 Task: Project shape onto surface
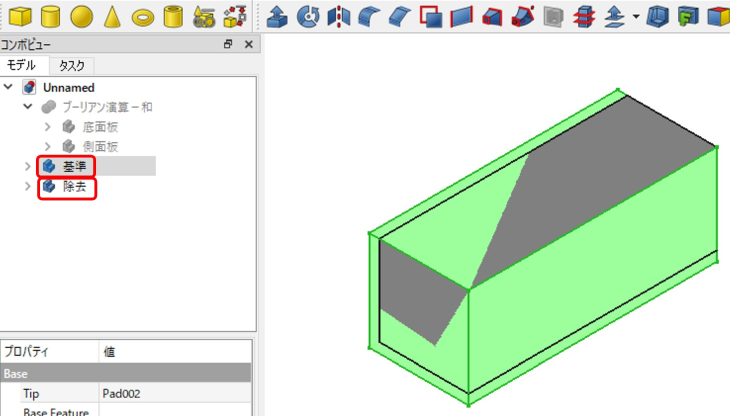688,17
